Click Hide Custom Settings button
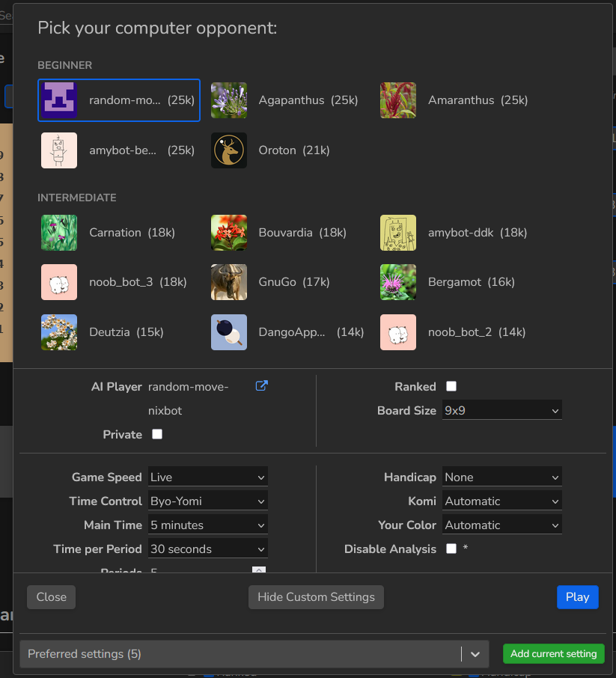The width and height of the screenshot is (616, 678). click(x=316, y=597)
